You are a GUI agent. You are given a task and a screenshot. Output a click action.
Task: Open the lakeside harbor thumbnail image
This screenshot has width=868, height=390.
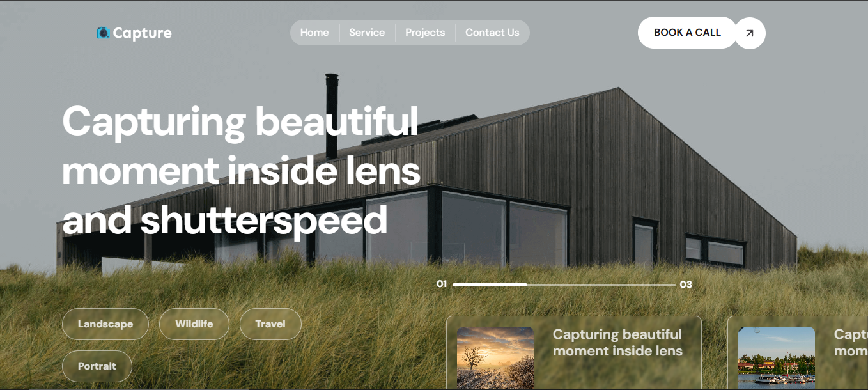click(777, 358)
